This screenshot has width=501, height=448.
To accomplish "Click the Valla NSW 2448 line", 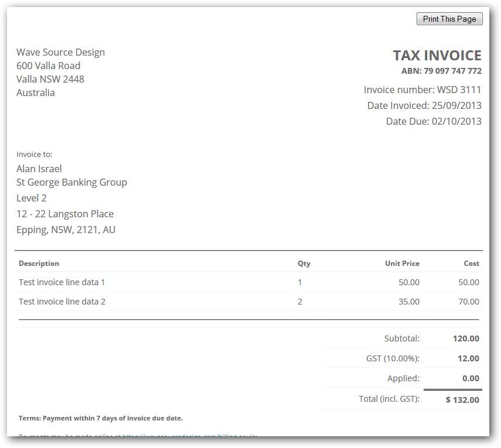I will click(50, 79).
